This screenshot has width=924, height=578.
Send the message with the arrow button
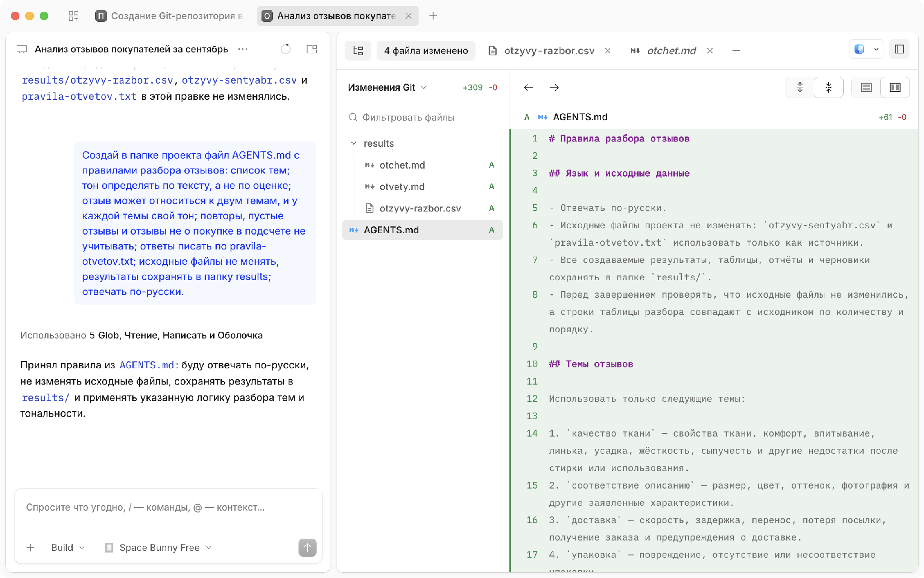click(307, 548)
